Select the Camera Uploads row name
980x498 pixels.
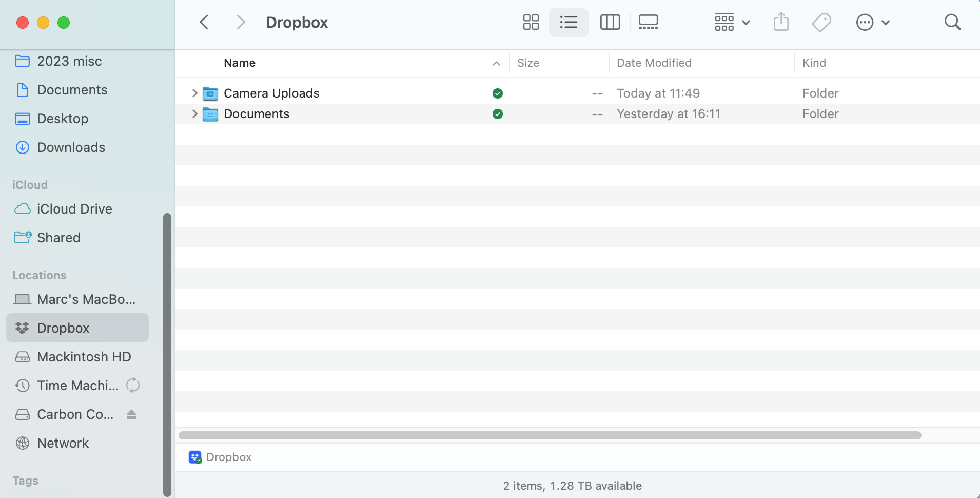[271, 93]
